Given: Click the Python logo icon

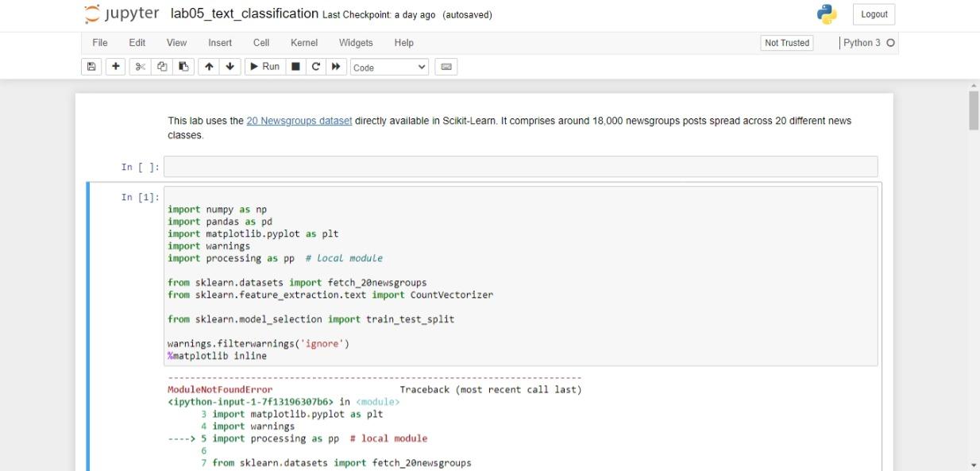Looking at the screenshot, I should pos(827,14).
